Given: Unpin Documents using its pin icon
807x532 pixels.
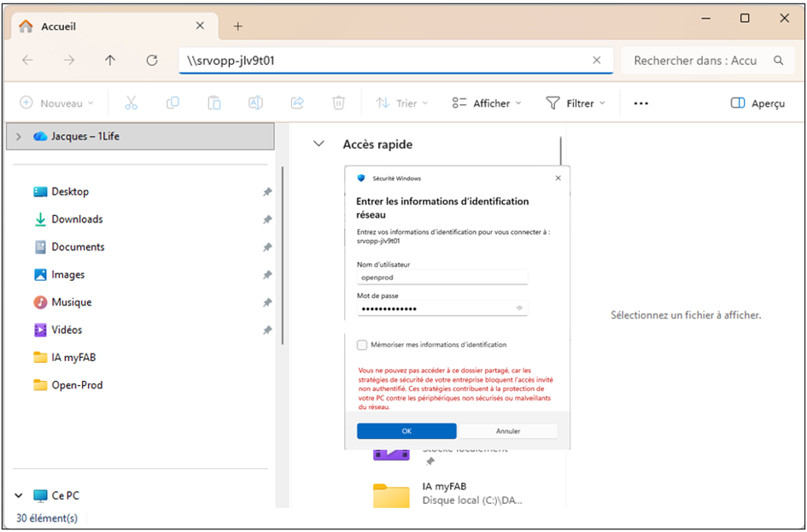Looking at the screenshot, I should tap(267, 248).
